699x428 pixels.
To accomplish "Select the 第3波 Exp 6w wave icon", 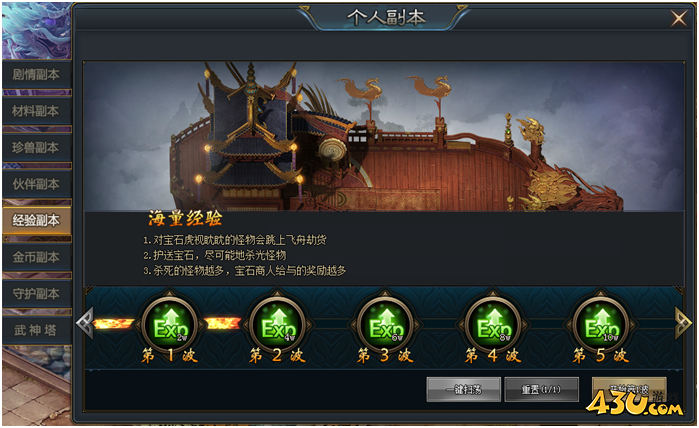I will (386, 325).
